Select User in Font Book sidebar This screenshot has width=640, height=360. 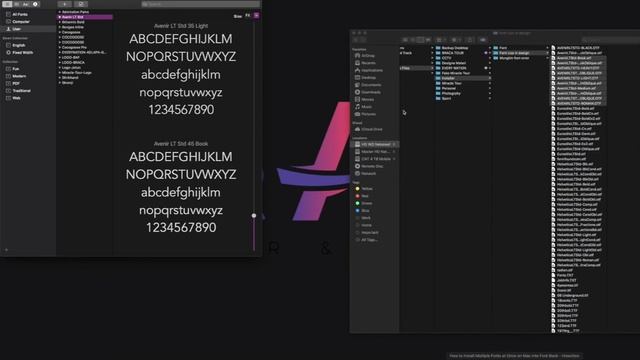point(16,29)
